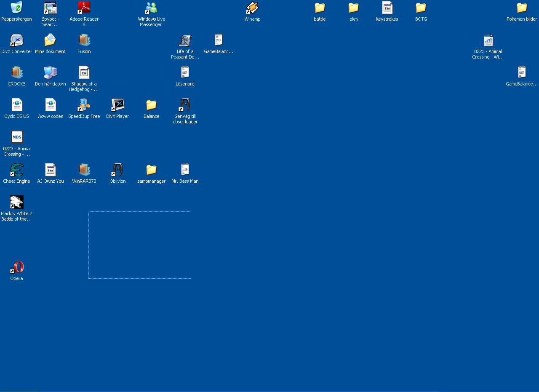Select Life of a Peasant icon
The image size is (539, 392).
click(185, 40)
